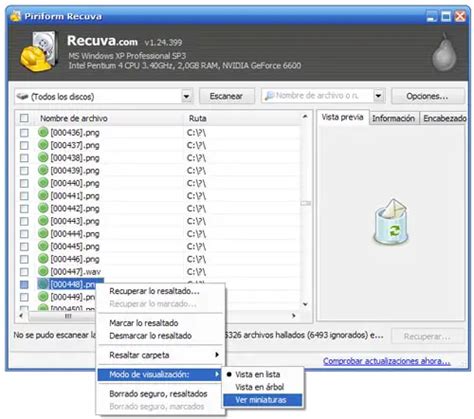Select the highlighted [000448] file row
Image resolution: width=474 pixels, height=419 pixels.
pos(71,284)
